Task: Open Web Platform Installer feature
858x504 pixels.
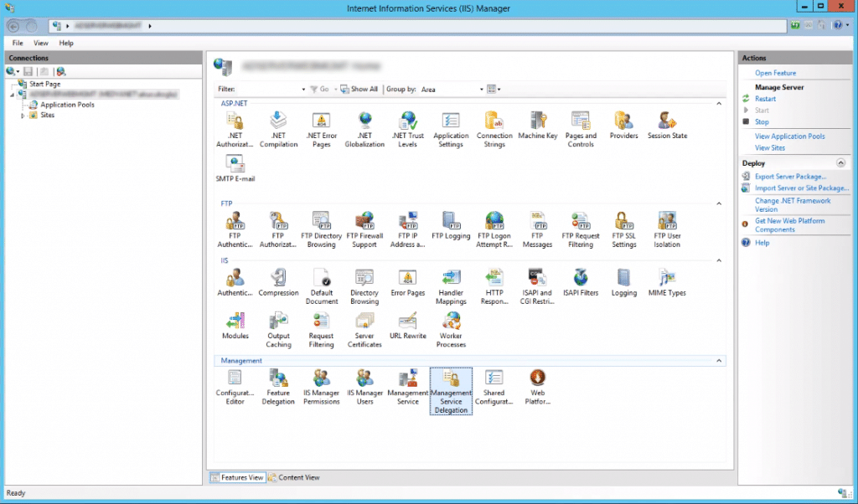Action: point(537,387)
